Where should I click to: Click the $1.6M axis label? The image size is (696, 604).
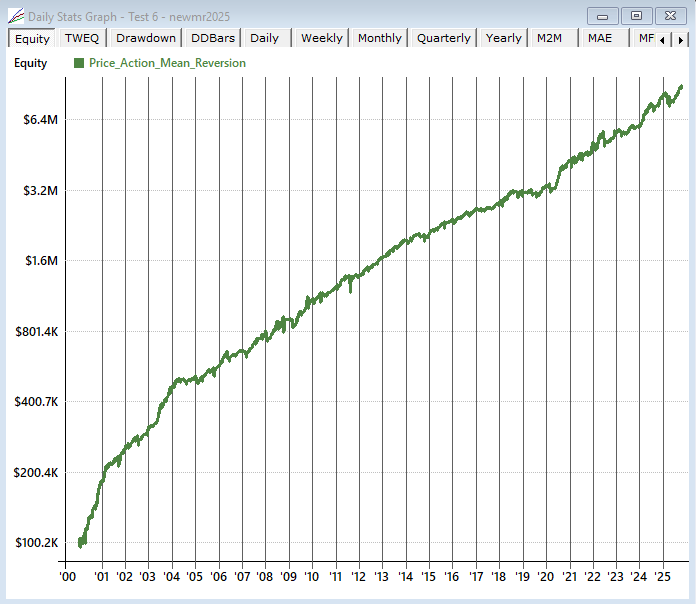(41, 261)
